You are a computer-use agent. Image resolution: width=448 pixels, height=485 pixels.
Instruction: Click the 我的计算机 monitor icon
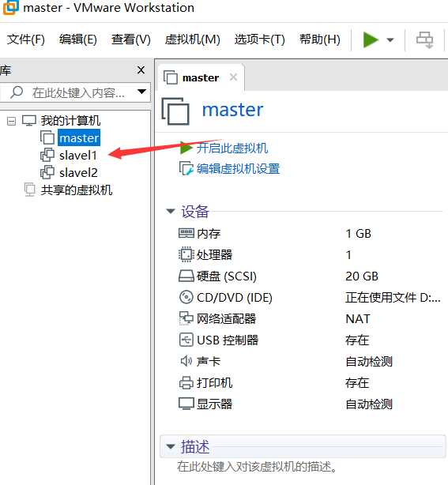[29, 121]
